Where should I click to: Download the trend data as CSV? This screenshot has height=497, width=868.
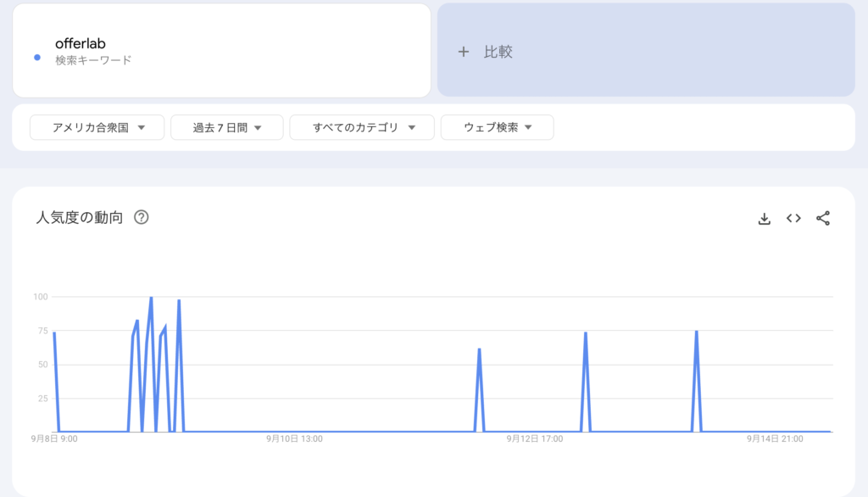coord(764,218)
